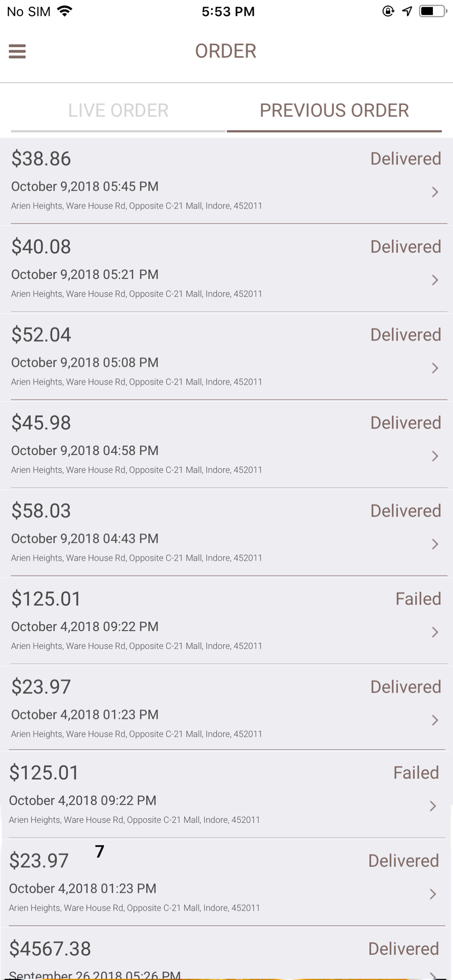
Task: Open chevron for $58.03 order
Action: [435, 544]
